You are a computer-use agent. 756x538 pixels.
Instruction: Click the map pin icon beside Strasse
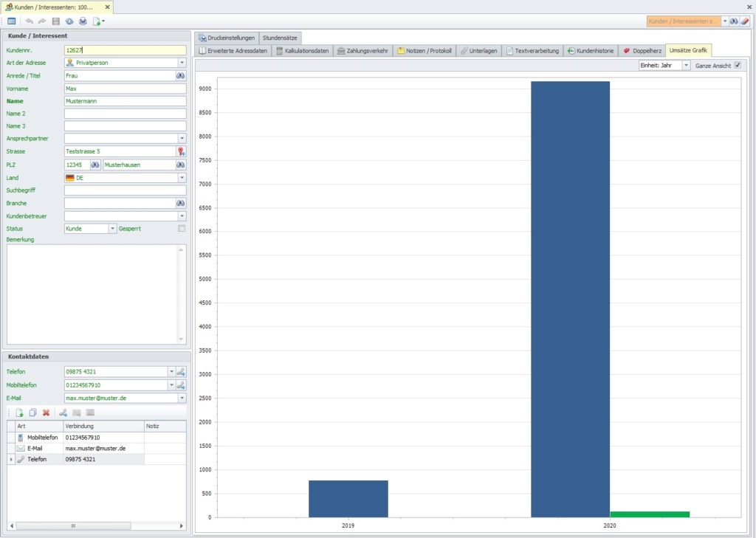181,151
